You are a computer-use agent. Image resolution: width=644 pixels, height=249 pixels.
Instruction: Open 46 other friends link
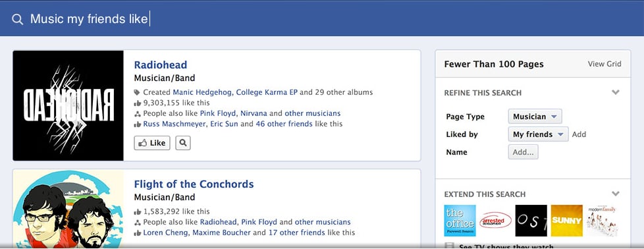click(x=284, y=124)
